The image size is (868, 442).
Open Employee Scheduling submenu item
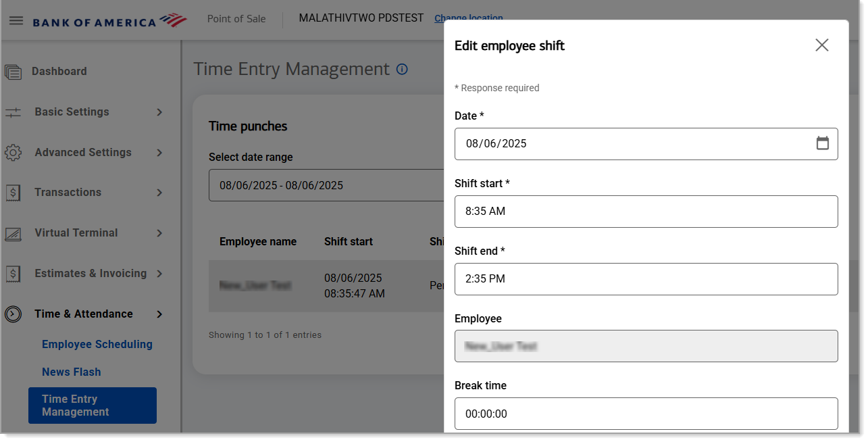point(97,345)
